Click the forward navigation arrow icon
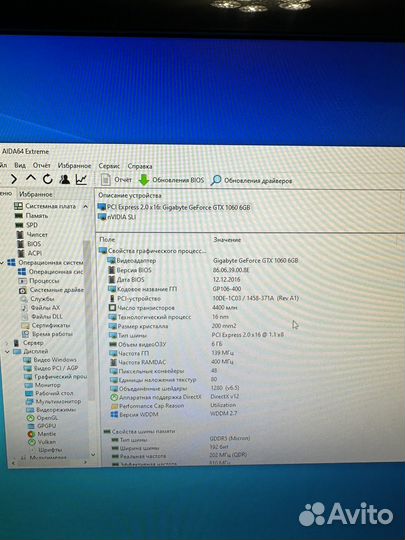This screenshot has height=540, width=405. coord(14,179)
